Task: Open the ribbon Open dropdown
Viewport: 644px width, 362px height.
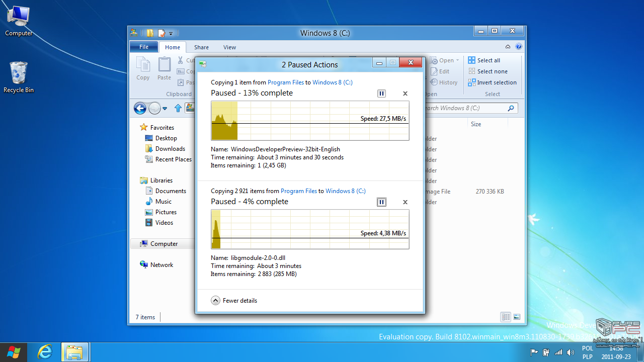Action: point(445,60)
